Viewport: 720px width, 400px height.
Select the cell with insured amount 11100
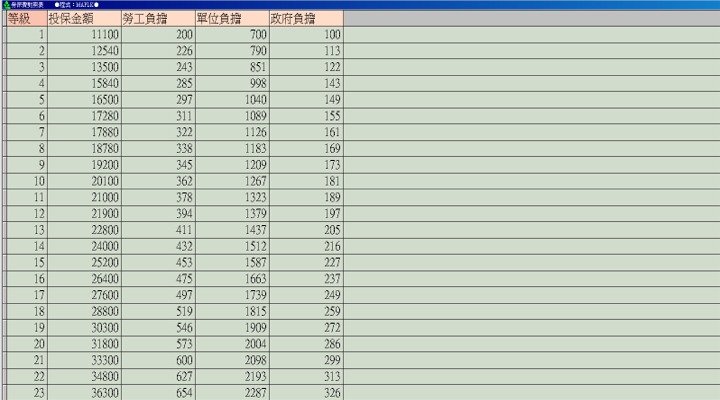(x=83, y=35)
